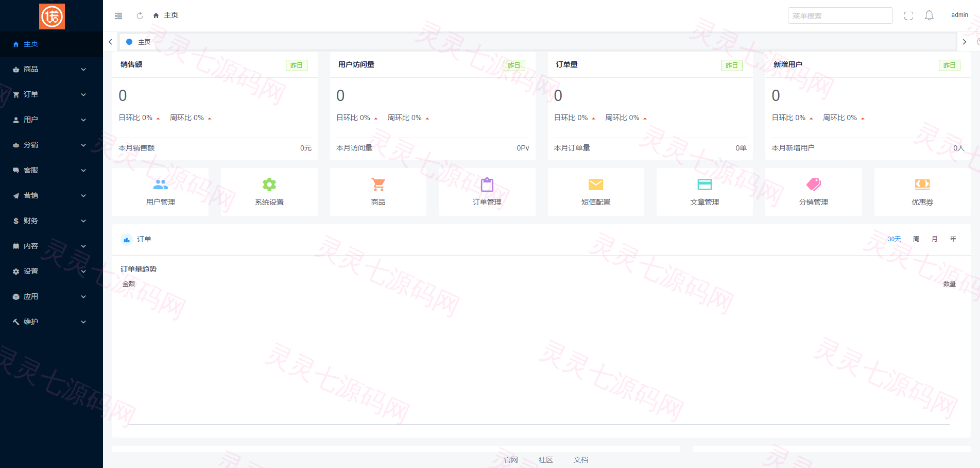Click the 订单 chart icon
Viewport: 980px width, 468px height.
click(127, 240)
